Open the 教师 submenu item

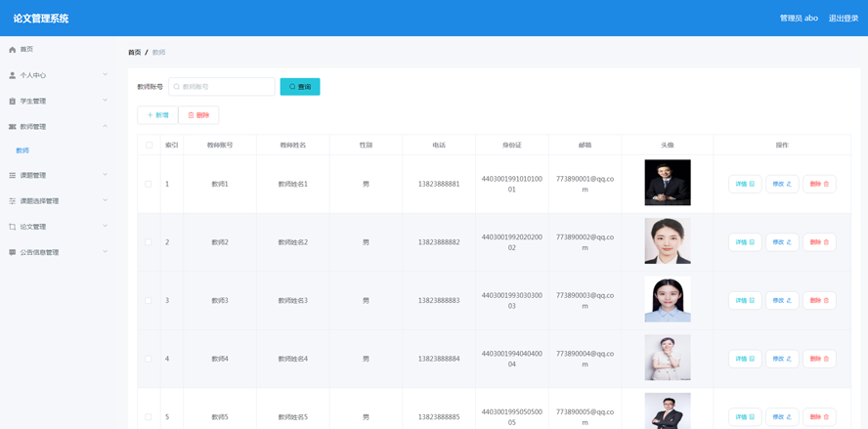click(22, 150)
